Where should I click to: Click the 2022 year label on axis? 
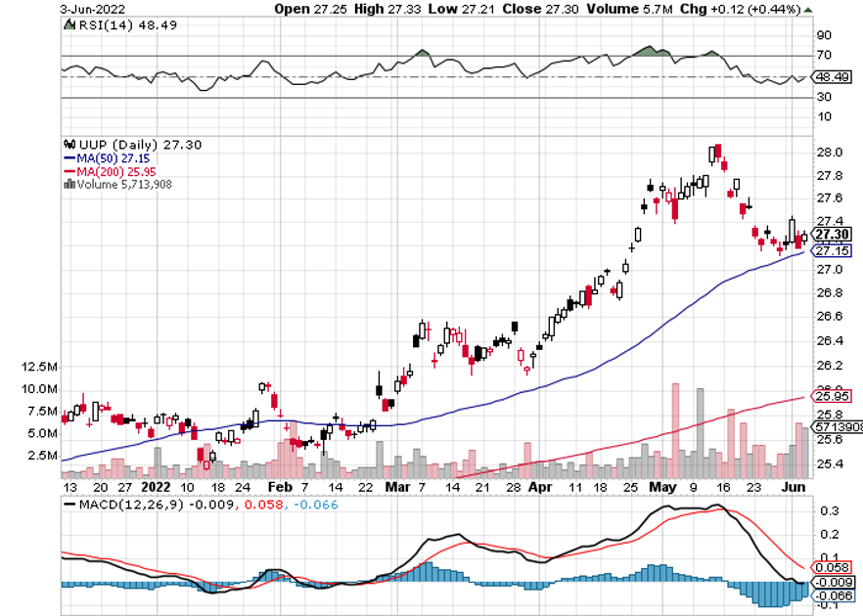(155, 486)
